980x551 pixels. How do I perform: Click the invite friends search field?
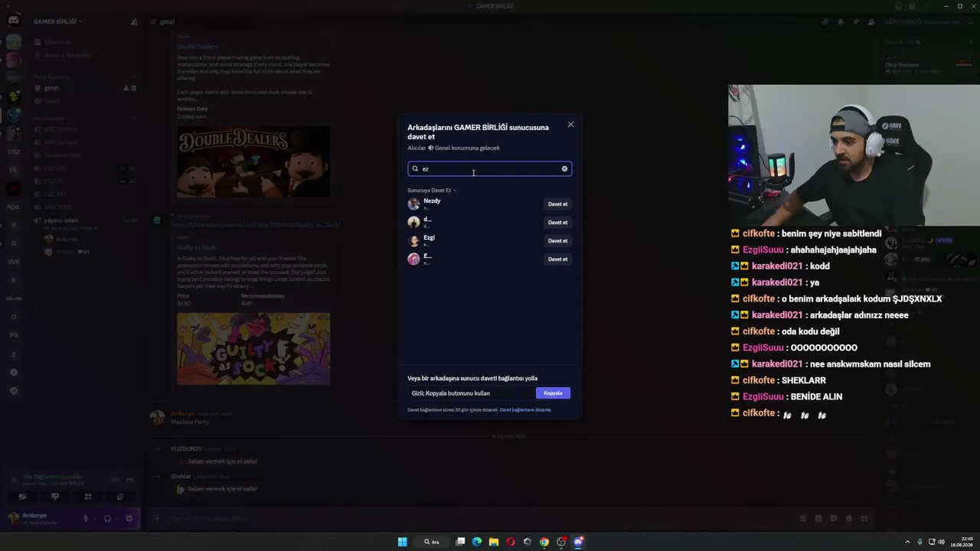489,169
